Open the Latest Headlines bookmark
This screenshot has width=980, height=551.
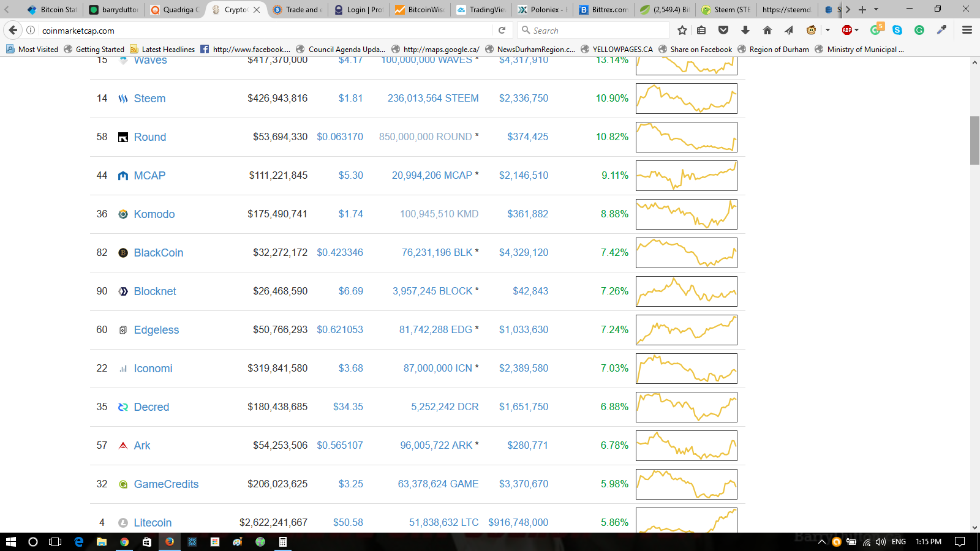coord(162,50)
